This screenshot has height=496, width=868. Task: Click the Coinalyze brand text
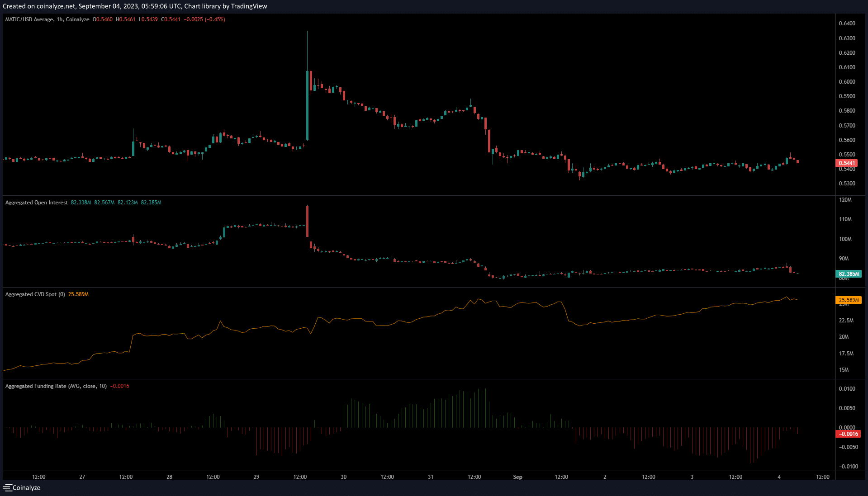pos(26,487)
